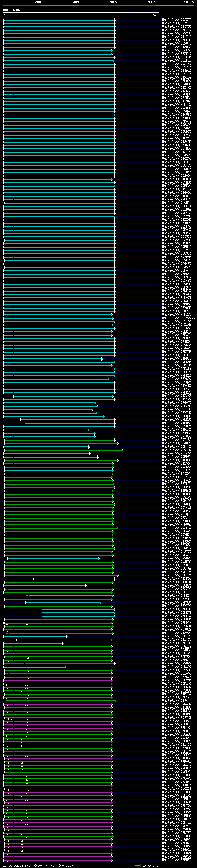Select label UniRef100_A9T1S9
This screenshot has width=197, height=868.
[177, 440]
